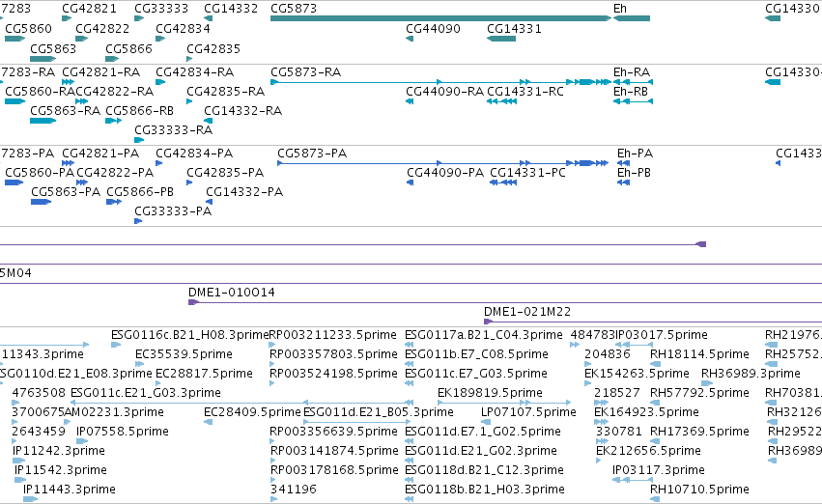The image size is (822, 504).
Task: Click the LP07107.5prime EST label
Action: pyautogui.click(x=528, y=412)
